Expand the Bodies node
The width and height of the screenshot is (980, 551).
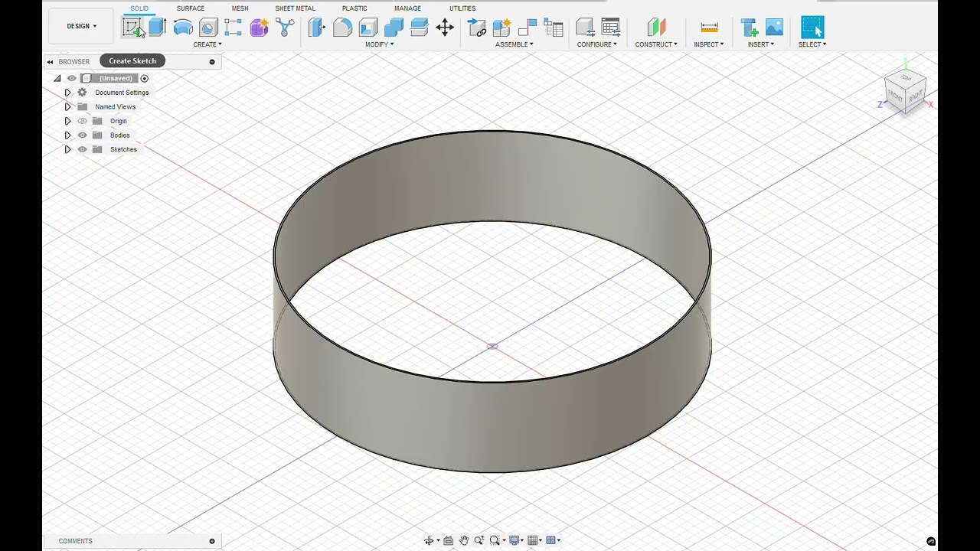67,135
